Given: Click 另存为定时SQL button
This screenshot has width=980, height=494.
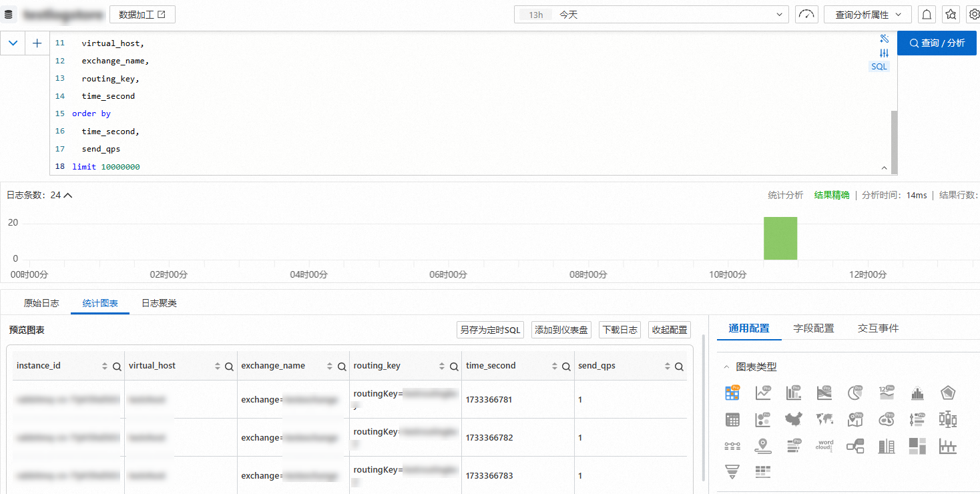Looking at the screenshot, I should (490, 330).
